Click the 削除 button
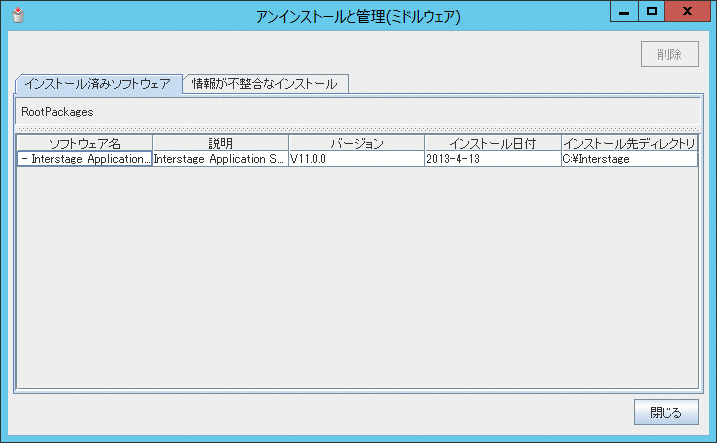 pyautogui.click(x=669, y=54)
